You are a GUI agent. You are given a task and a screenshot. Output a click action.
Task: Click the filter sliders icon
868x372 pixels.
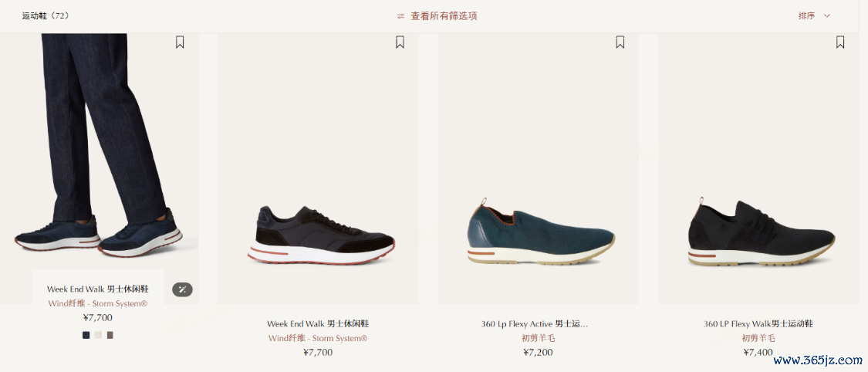click(400, 16)
